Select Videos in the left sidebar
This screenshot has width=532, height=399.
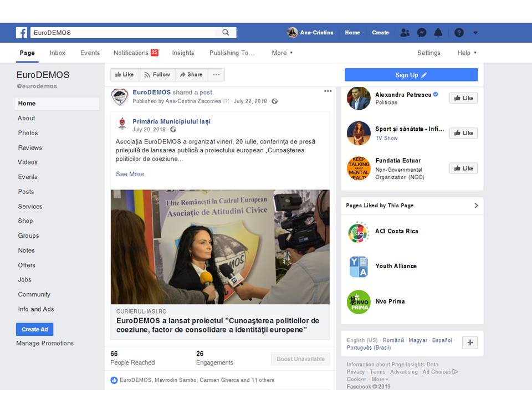[28, 162]
